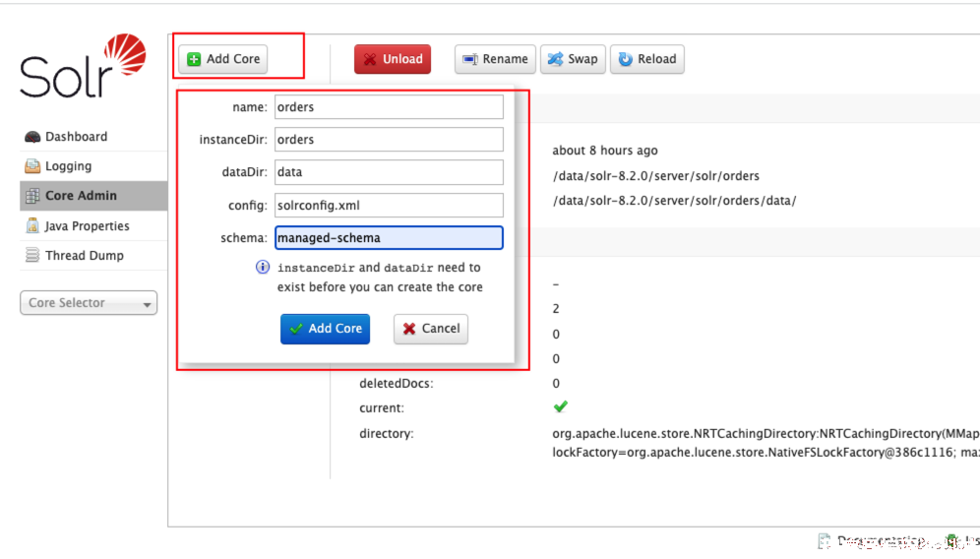Click the green plus icon on Add Core
The image size is (980, 559).
point(194,59)
